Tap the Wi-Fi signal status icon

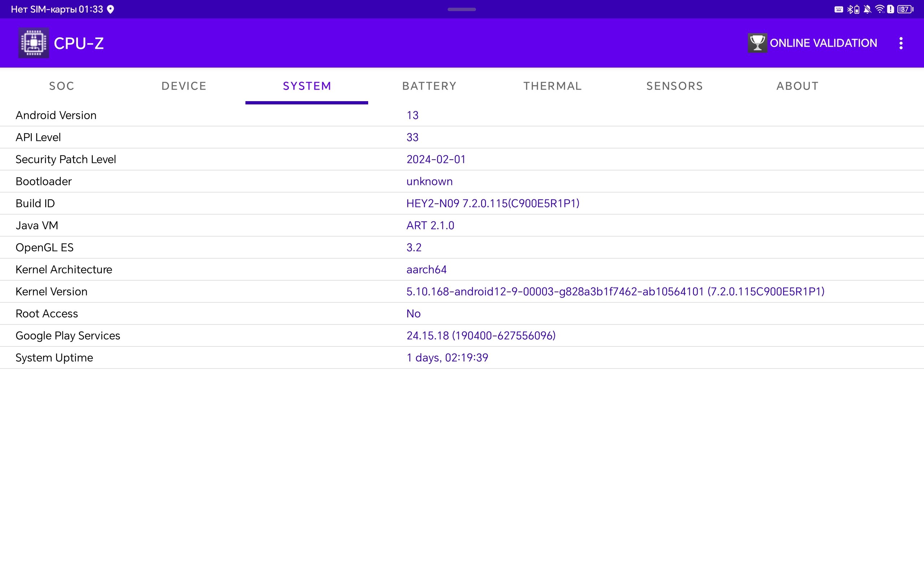(880, 9)
